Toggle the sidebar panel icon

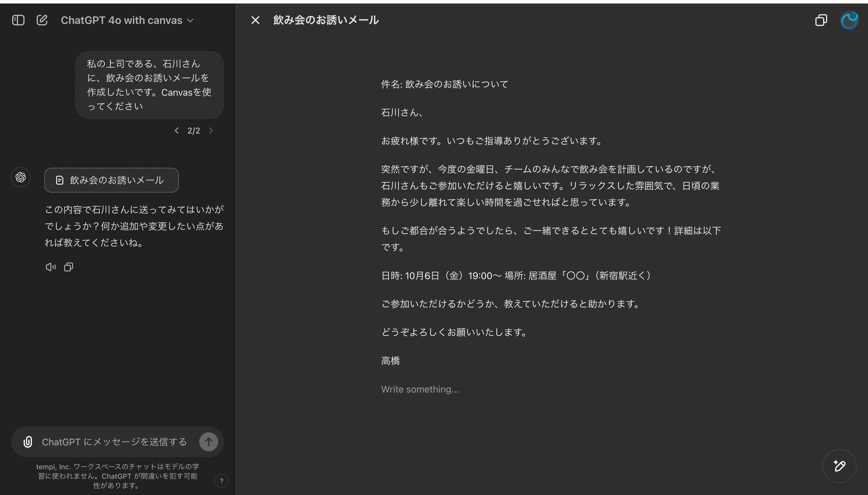pyautogui.click(x=18, y=20)
